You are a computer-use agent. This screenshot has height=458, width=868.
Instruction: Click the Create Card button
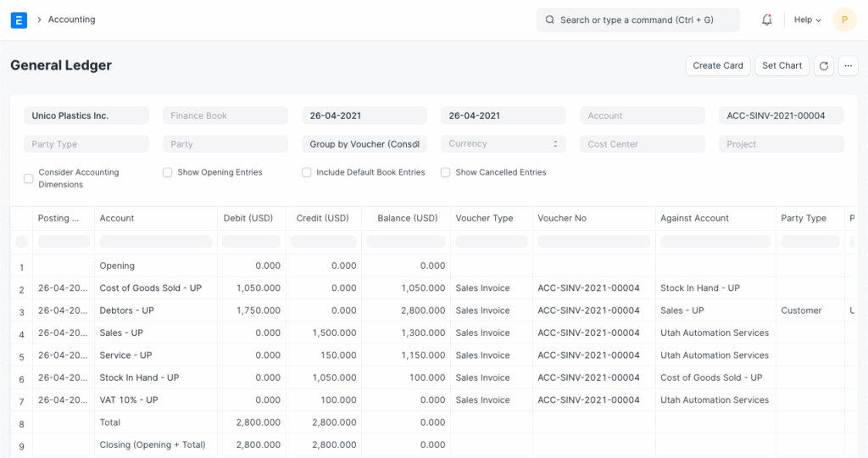pyautogui.click(x=717, y=65)
